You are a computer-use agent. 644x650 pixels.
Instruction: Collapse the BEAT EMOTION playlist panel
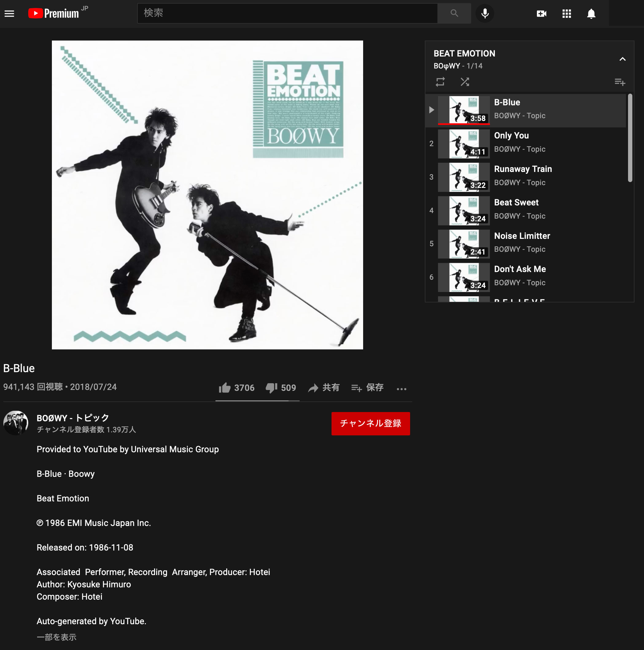click(x=622, y=59)
